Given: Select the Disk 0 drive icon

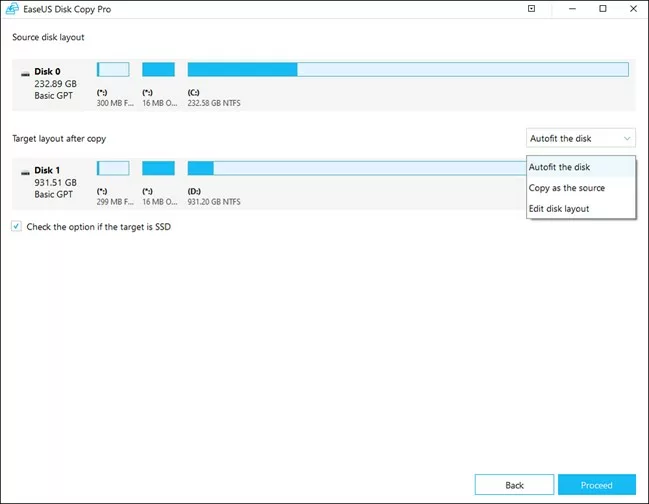Looking at the screenshot, I should point(25,74).
